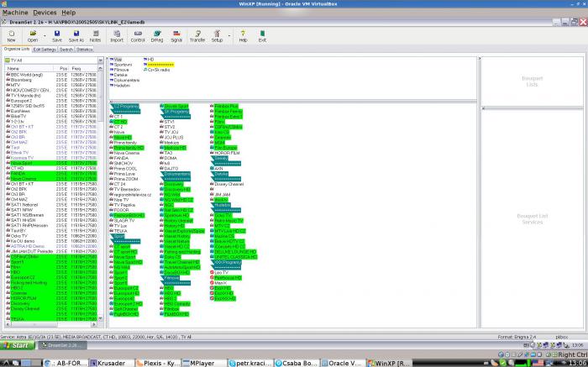588x367 pixels.
Task: Open Krusader from the host taskbar
Action: (x=111, y=364)
